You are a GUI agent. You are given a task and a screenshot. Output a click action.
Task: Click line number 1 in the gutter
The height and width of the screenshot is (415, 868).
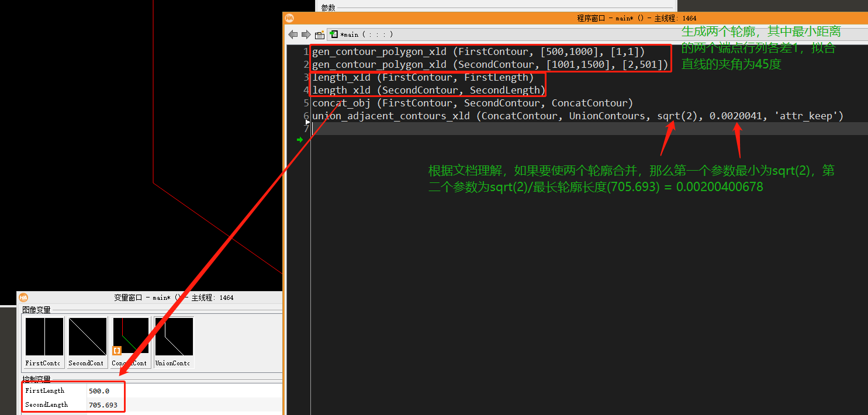[306, 51]
